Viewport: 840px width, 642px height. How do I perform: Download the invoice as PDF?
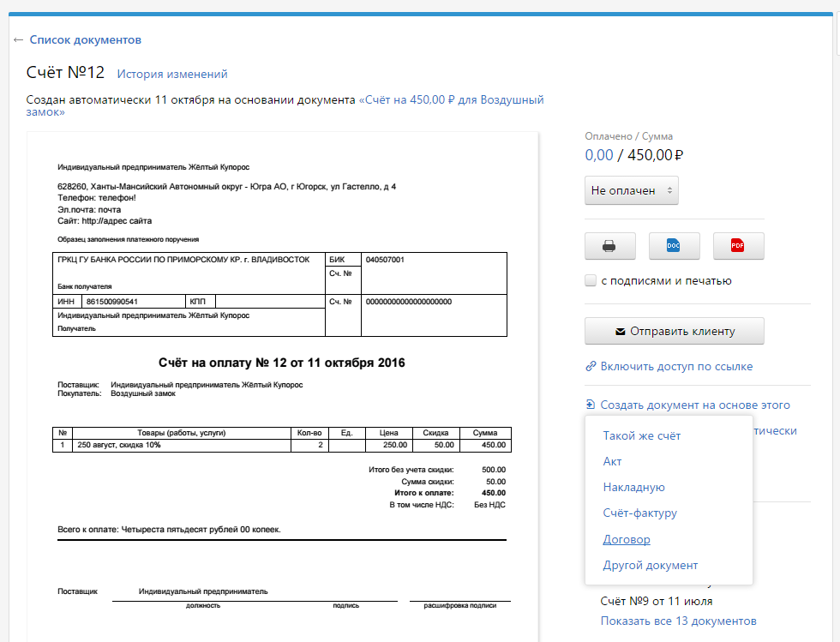[738, 246]
